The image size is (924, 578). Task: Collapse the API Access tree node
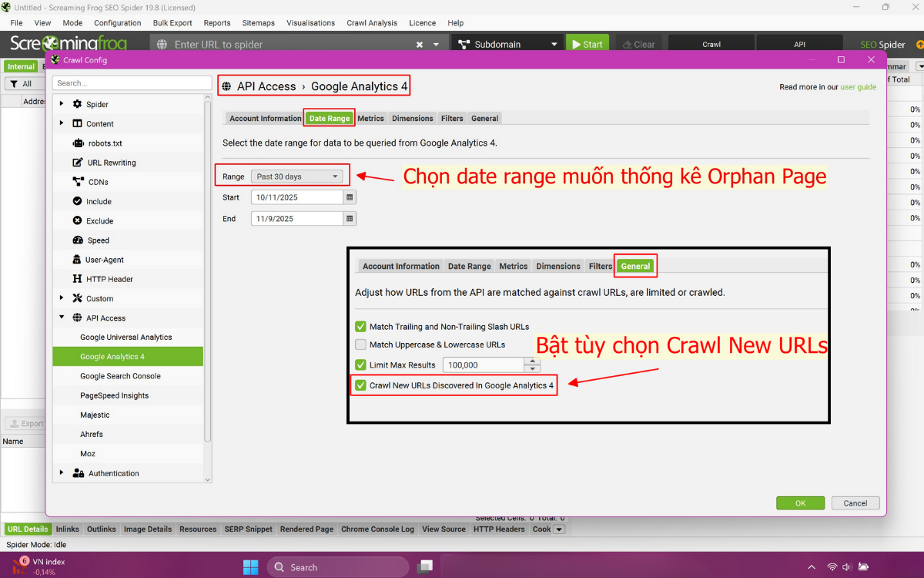[62, 318]
